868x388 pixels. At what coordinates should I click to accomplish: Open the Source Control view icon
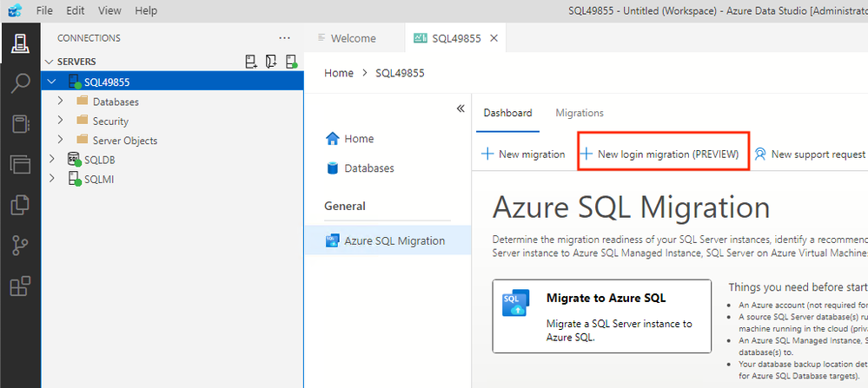(x=20, y=246)
